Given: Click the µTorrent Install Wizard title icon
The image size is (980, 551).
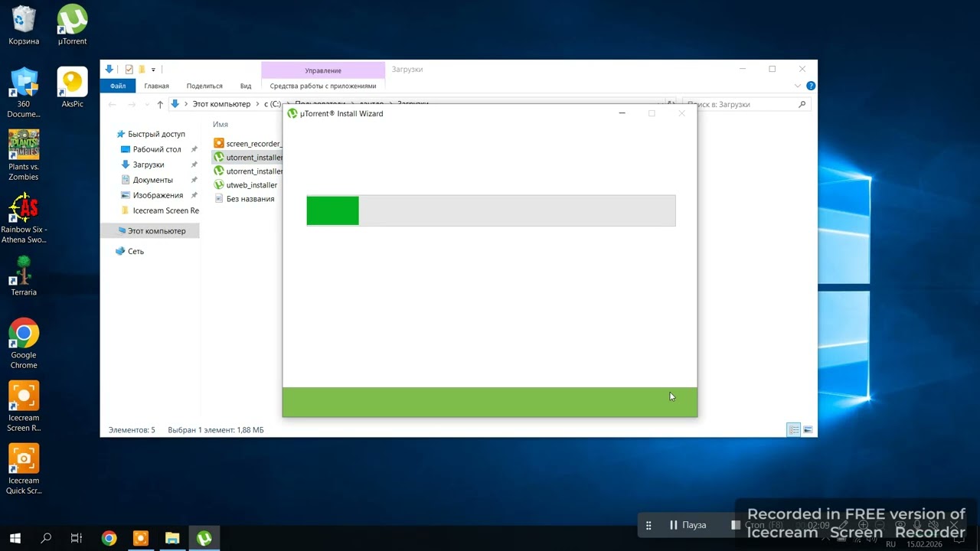Looking at the screenshot, I should (292, 113).
